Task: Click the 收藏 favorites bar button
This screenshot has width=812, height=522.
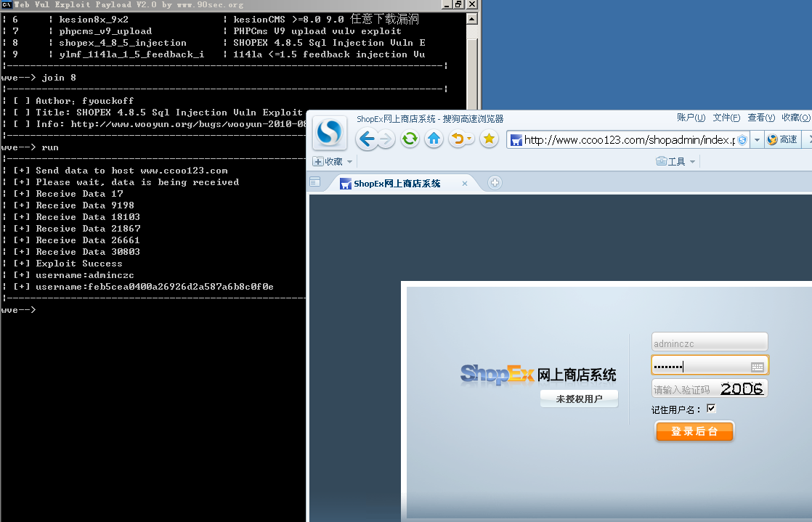Action: click(x=328, y=162)
